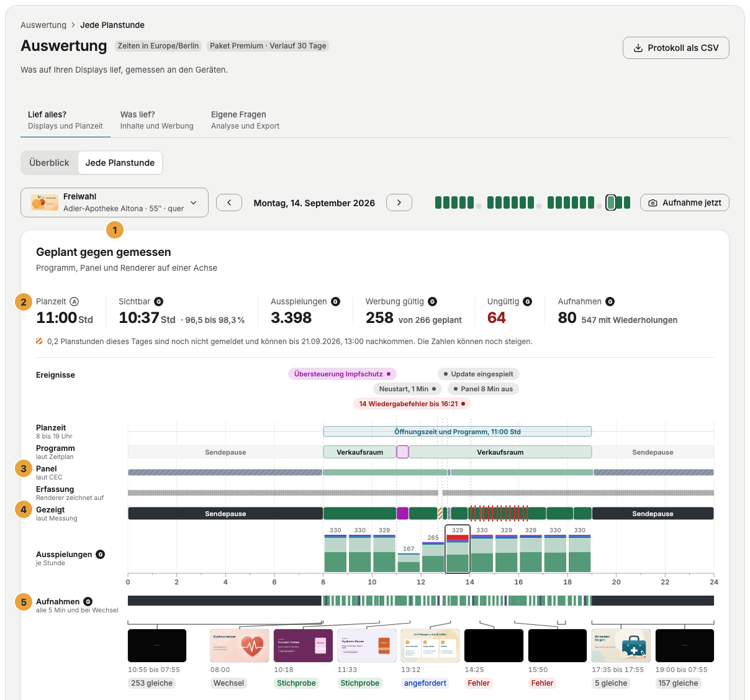Image resolution: width=750 pixels, height=700 pixels.
Task: Click the red 64 Ungültig value
Action: point(497,318)
